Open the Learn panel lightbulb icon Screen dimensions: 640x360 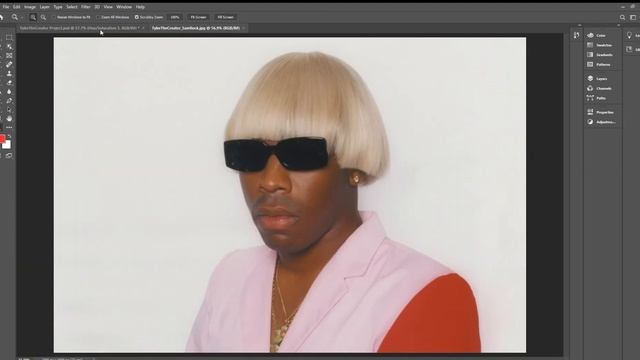tap(629, 36)
